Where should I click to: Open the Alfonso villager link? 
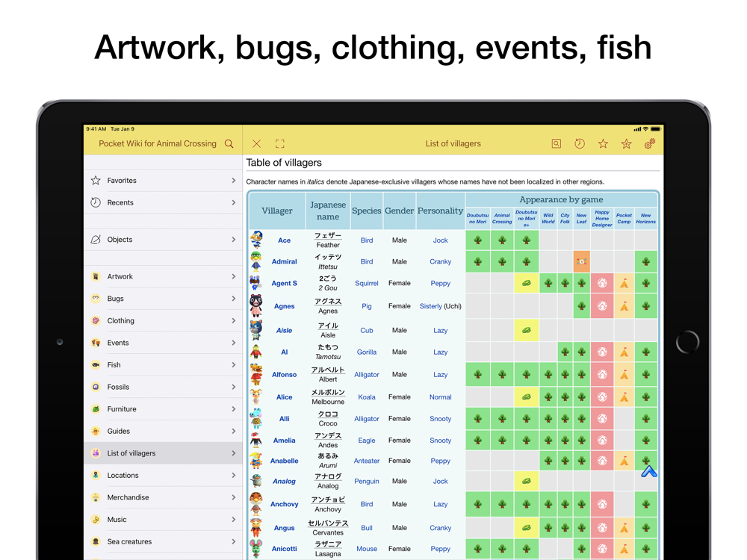click(285, 375)
